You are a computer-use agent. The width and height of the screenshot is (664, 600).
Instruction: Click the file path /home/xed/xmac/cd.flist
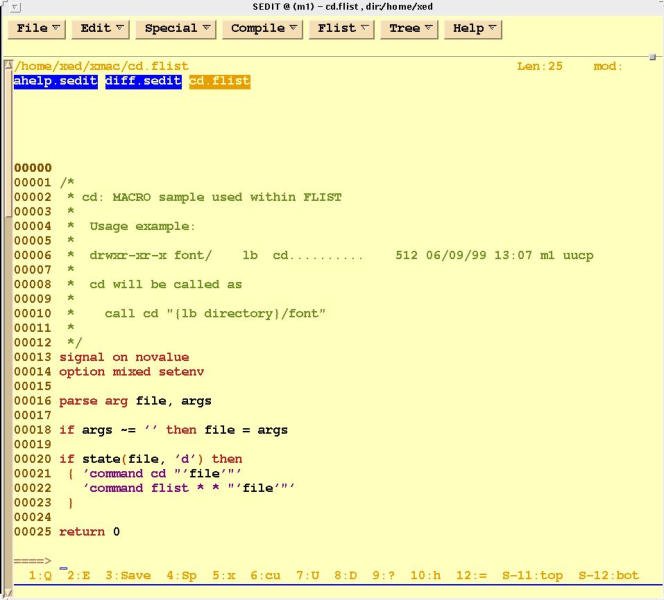(x=101, y=66)
